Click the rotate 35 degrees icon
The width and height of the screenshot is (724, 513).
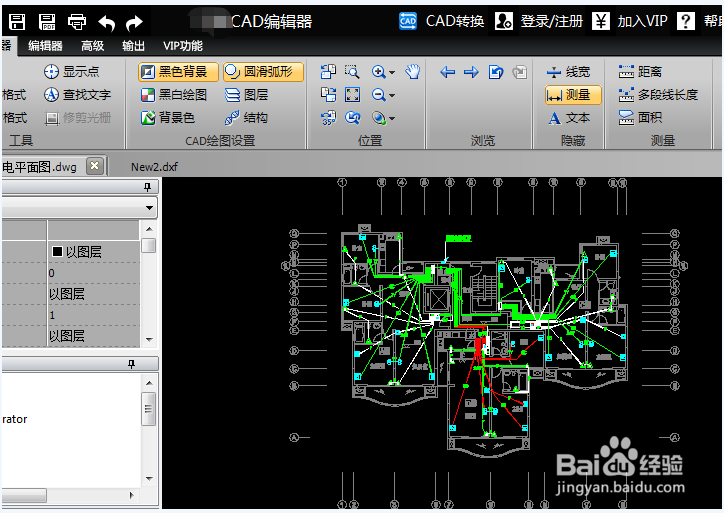click(328, 118)
